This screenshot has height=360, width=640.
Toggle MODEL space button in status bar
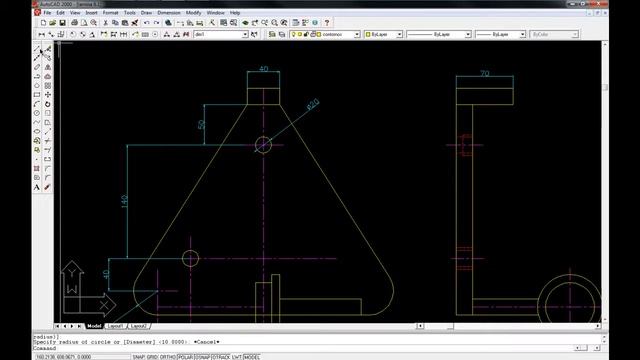tap(251, 357)
